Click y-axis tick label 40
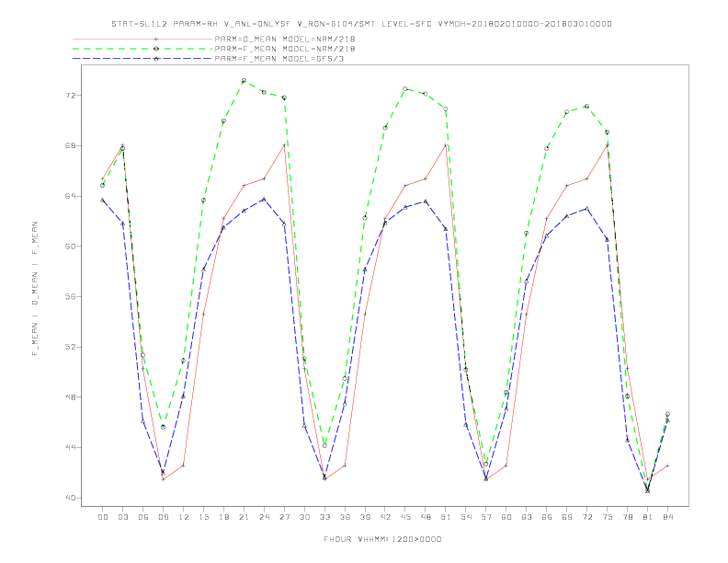Image resolution: width=728 pixels, height=563 pixels. pos(71,498)
